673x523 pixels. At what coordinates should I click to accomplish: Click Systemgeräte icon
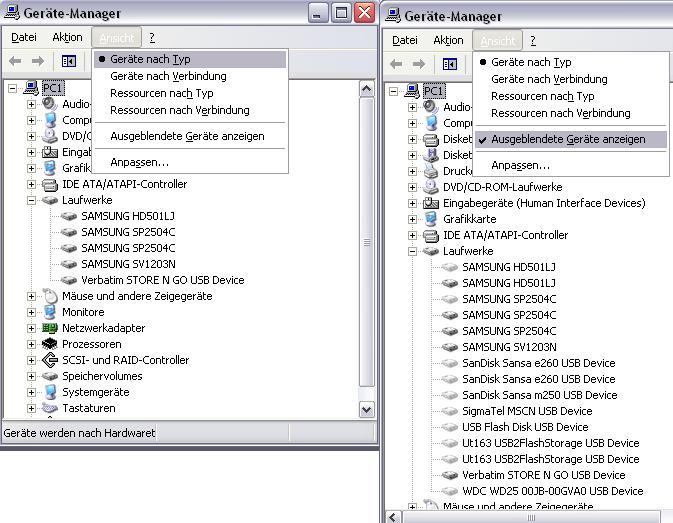(50, 392)
